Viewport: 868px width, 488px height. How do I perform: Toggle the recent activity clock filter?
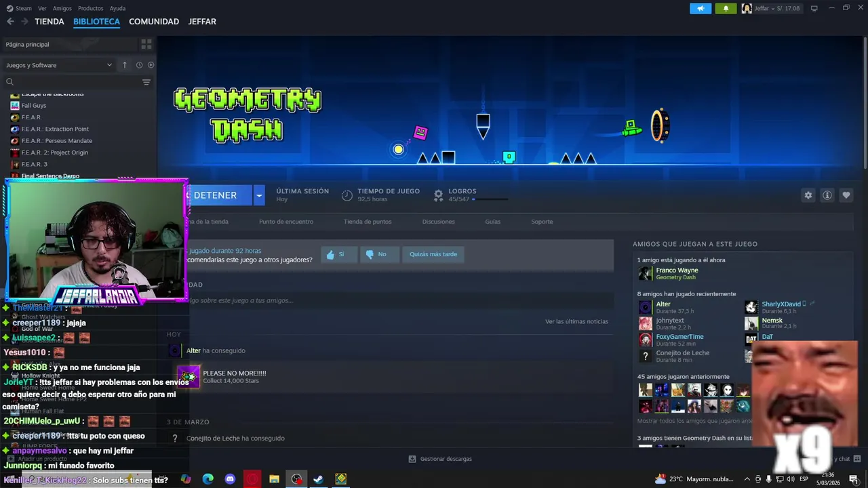coord(139,65)
